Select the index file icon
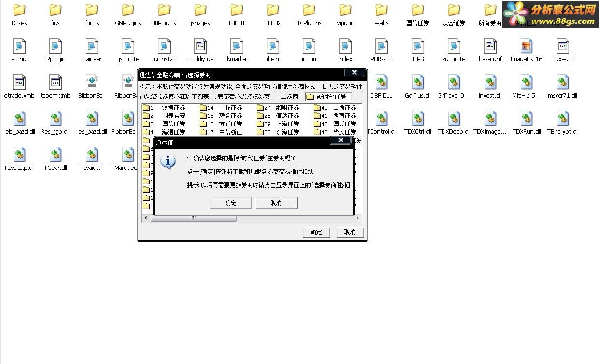This screenshot has width=600, height=364. [345, 50]
